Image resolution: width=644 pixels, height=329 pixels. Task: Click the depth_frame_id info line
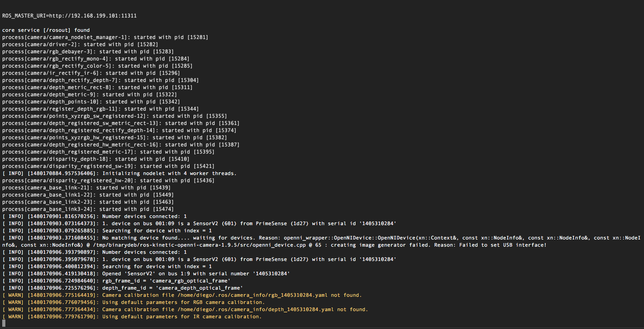click(x=123, y=288)
